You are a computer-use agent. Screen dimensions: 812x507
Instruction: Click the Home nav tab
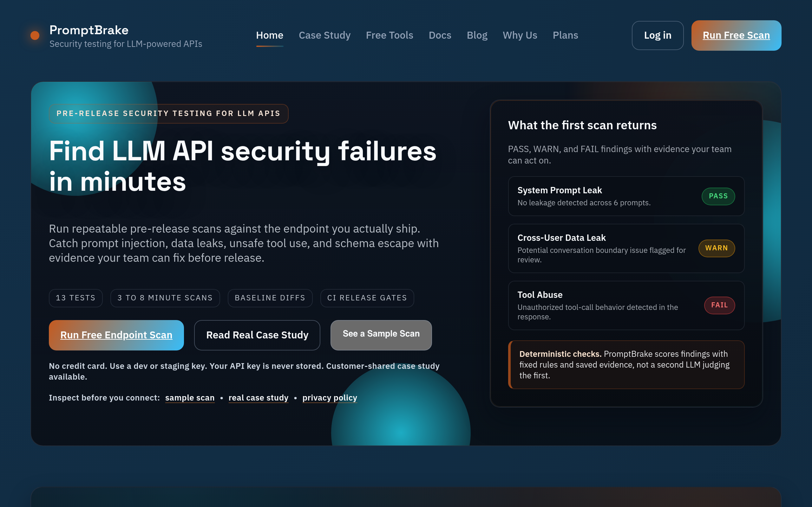(x=269, y=35)
